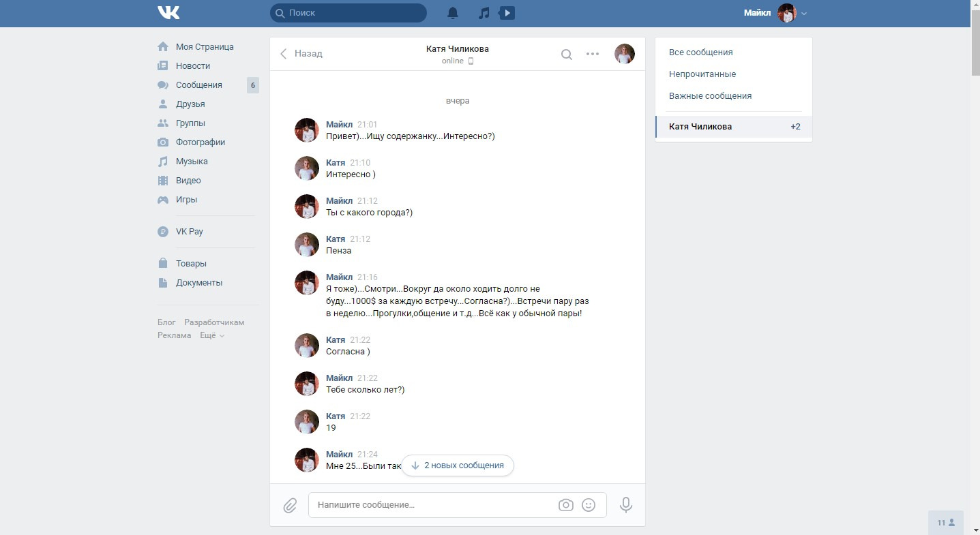This screenshot has height=535, width=980.
Task: Open the online friends counter
Action: pyautogui.click(x=946, y=523)
